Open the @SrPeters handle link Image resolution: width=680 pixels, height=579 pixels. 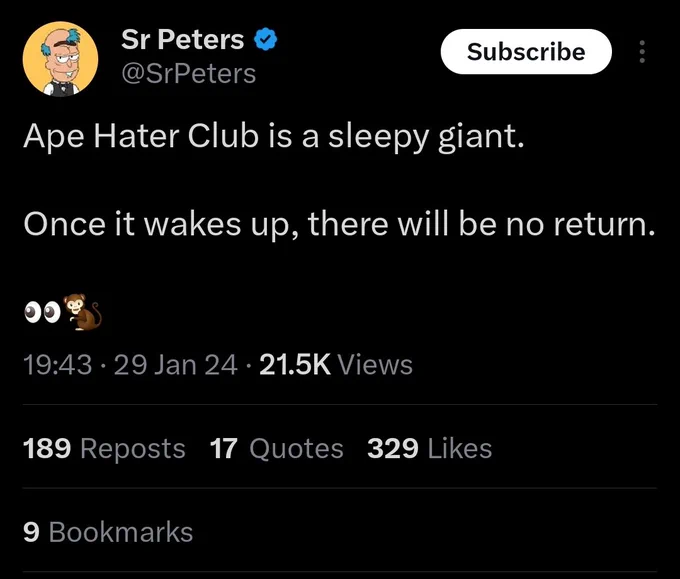[x=189, y=74]
